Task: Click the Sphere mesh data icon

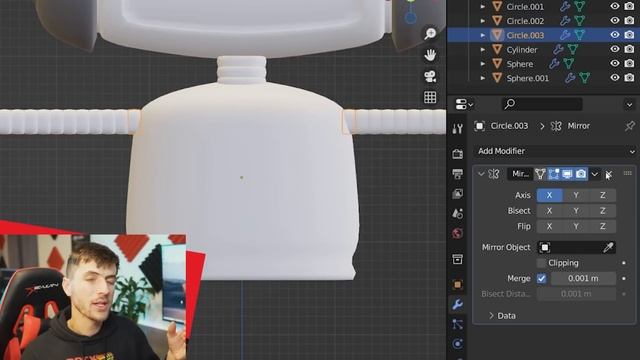Action: (x=569, y=64)
